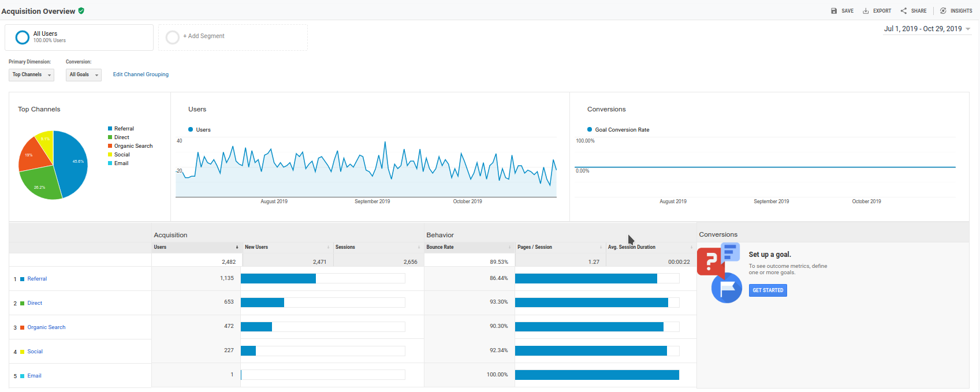
Task: Sort by the Bounce Rate column header
Action: (440, 247)
